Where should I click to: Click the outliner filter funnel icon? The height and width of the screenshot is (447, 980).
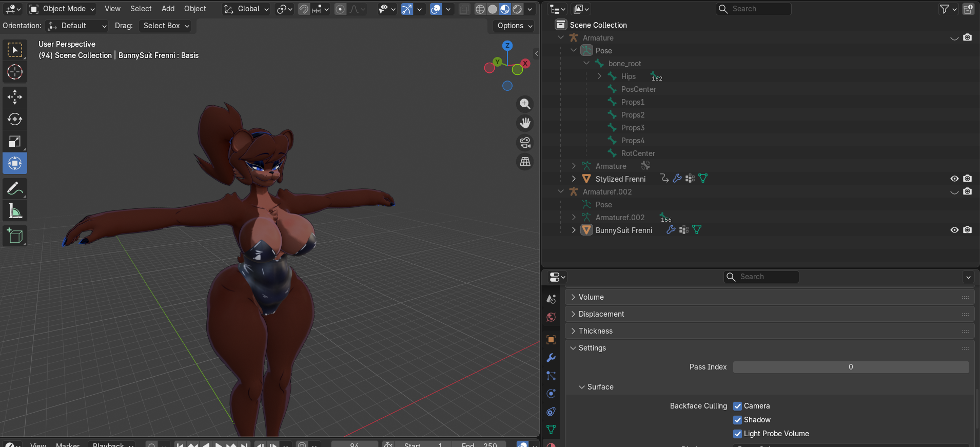tap(944, 9)
